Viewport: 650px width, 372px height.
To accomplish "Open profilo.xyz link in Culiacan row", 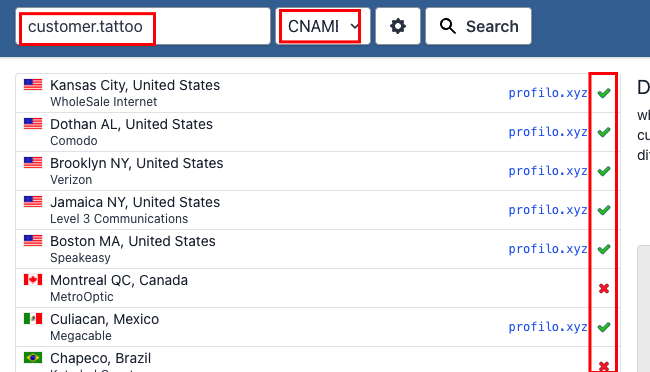I will pyautogui.click(x=548, y=327).
